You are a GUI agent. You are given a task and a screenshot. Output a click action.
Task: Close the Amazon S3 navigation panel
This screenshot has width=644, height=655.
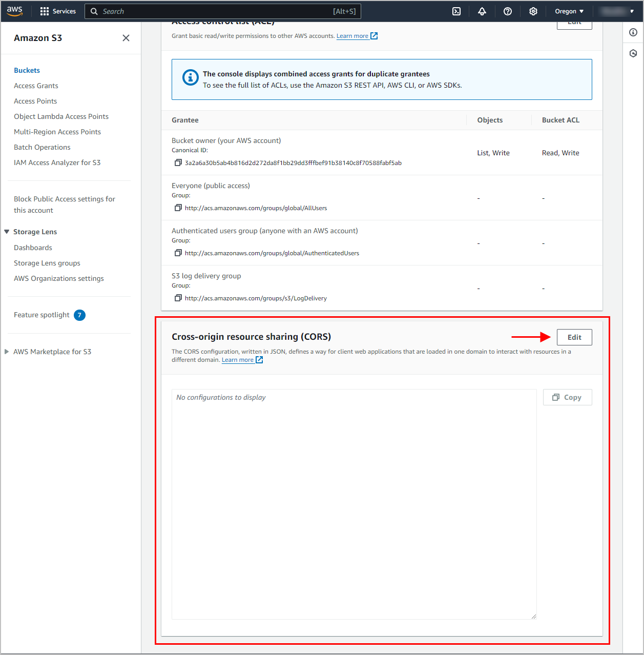tap(126, 38)
